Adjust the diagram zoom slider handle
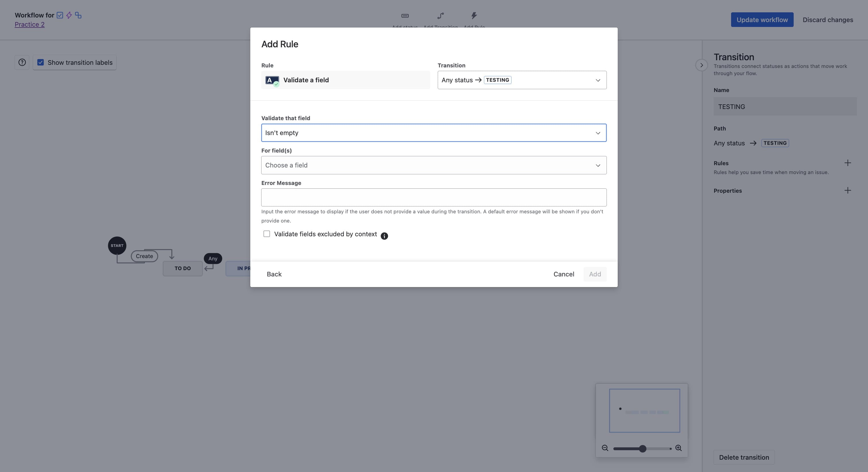868x472 pixels. 643,449
